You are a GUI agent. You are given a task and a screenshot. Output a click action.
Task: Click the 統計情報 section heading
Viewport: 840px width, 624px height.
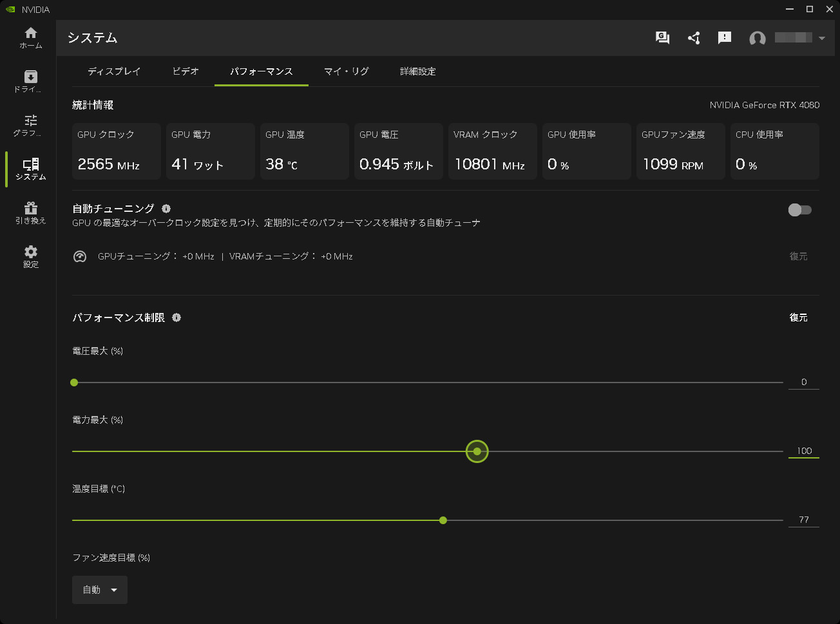(x=93, y=105)
